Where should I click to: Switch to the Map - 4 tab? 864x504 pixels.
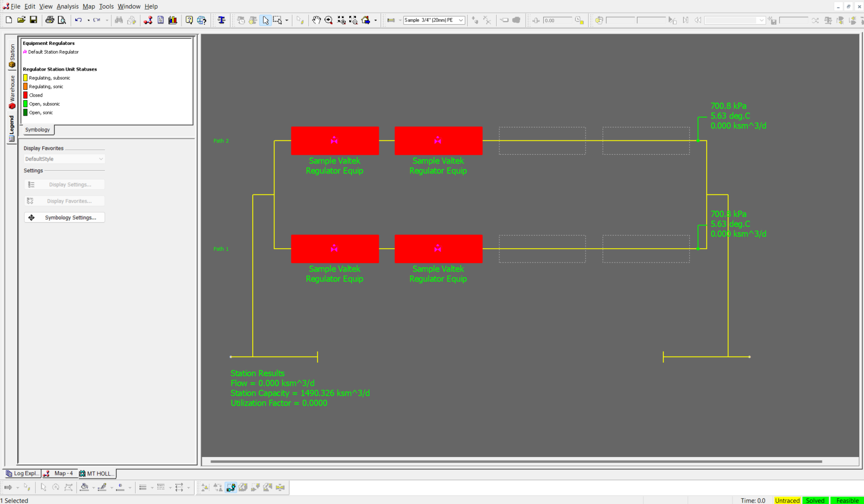[x=59, y=473]
